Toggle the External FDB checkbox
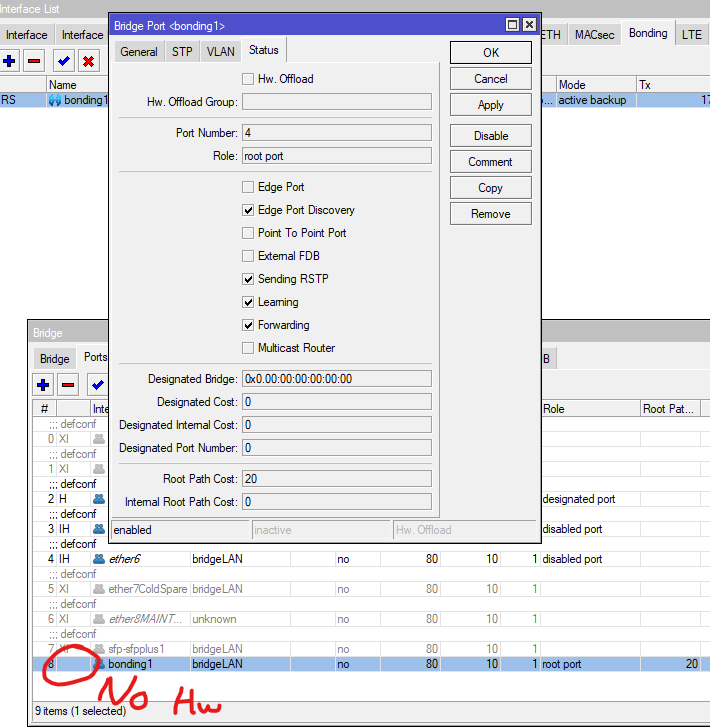710x728 pixels. click(248, 256)
